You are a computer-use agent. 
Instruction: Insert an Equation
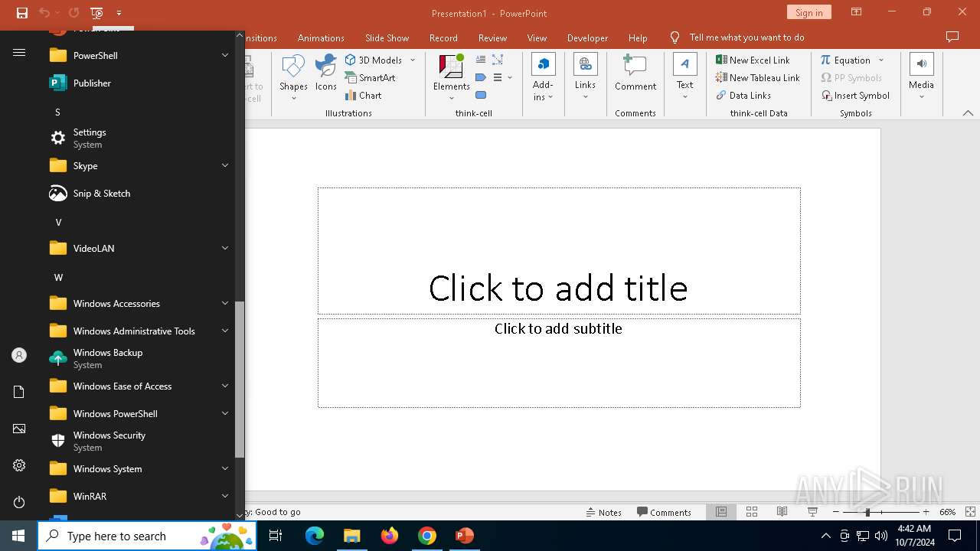[845, 60]
